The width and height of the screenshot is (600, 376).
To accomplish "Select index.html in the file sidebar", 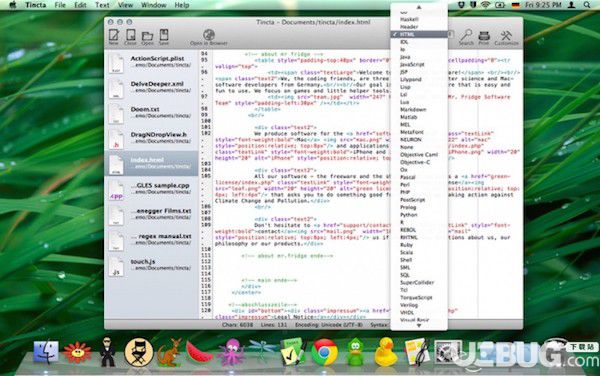I will (151, 163).
